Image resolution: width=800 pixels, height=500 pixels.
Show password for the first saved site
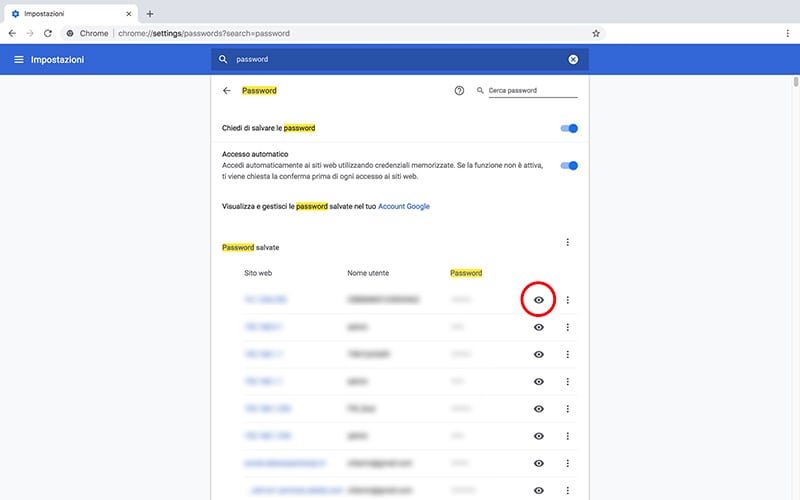[x=539, y=299]
